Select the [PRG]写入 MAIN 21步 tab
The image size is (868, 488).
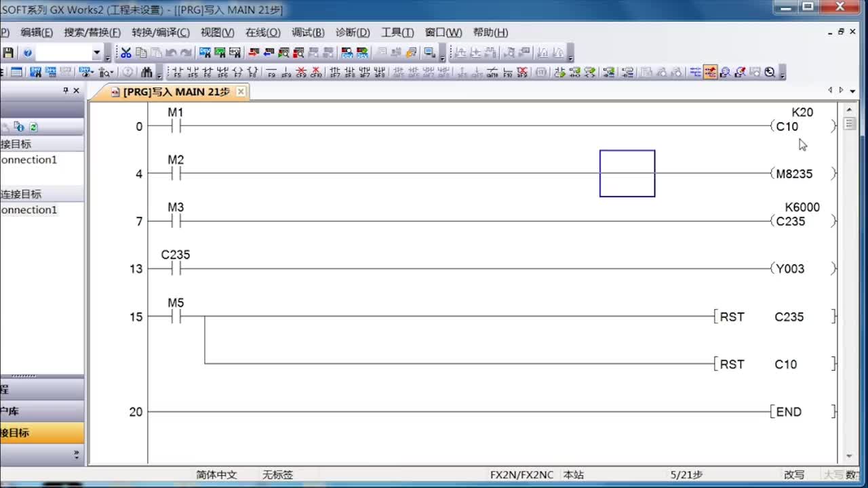pos(176,91)
